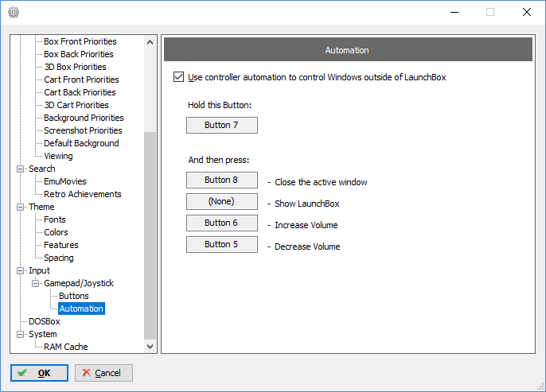Open EmuMovies settings
Screen dimensions: 546x392
pyautogui.click(x=64, y=181)
